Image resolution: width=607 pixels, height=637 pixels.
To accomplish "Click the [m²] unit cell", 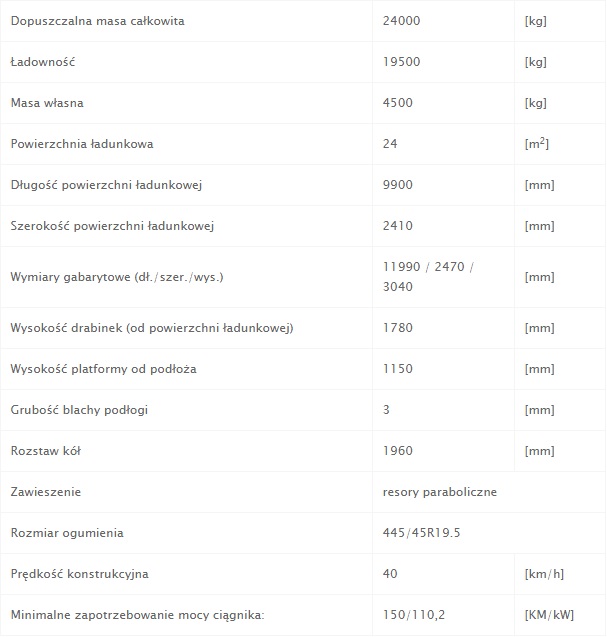I will [x=537, y=144].
